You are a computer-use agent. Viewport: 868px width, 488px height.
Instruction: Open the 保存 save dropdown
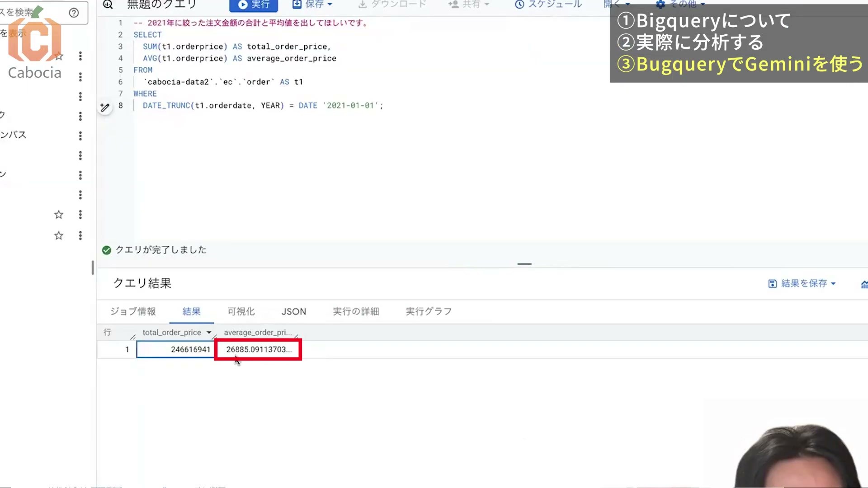[312, 5]
